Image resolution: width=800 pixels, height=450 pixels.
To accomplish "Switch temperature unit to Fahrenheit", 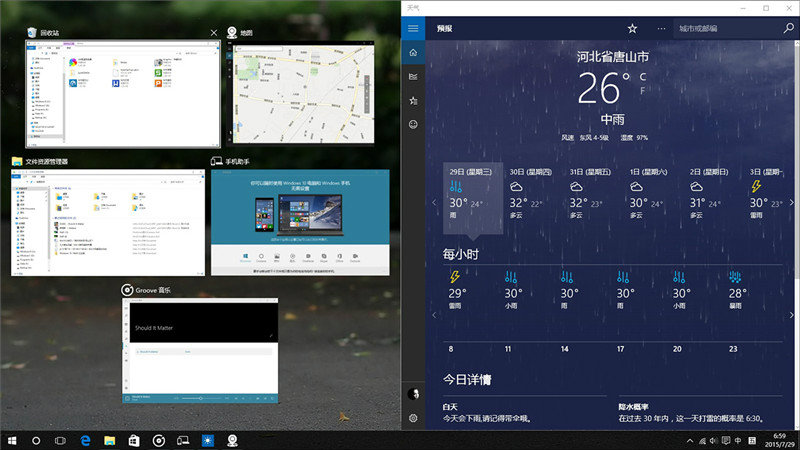I will (x=643, y=91).
